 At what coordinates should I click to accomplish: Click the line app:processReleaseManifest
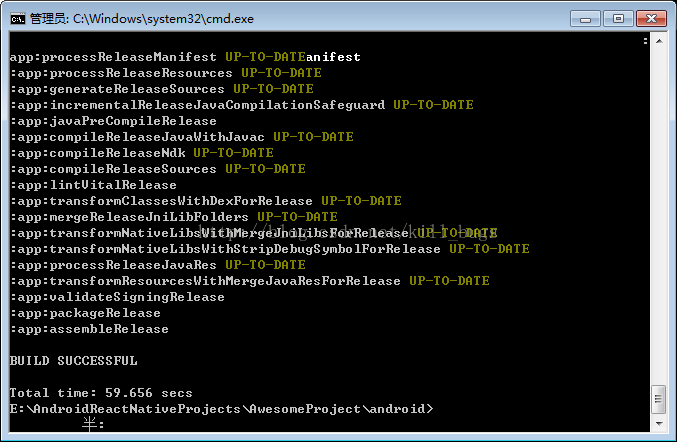(185, 57)
